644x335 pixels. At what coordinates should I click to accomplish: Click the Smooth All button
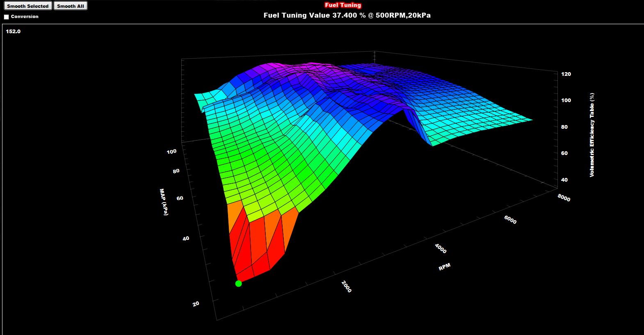(71, 6)
